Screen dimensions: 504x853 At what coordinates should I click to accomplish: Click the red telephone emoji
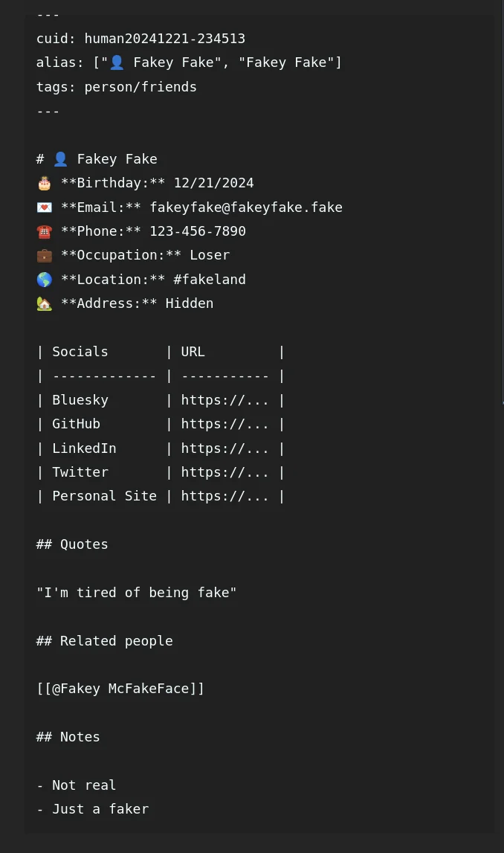pyautogui.click(x=45, y=231)
